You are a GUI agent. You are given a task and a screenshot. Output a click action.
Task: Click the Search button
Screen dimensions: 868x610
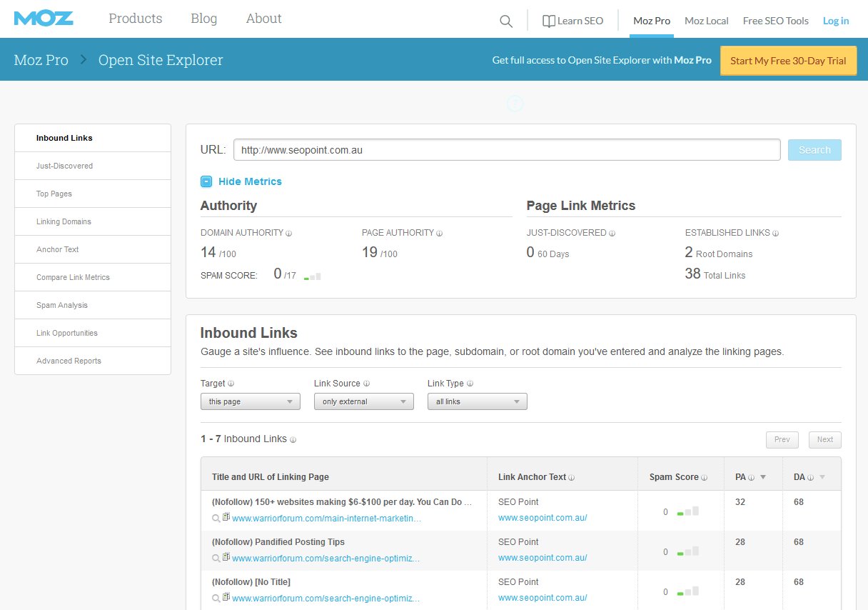[x=814, y=150]
